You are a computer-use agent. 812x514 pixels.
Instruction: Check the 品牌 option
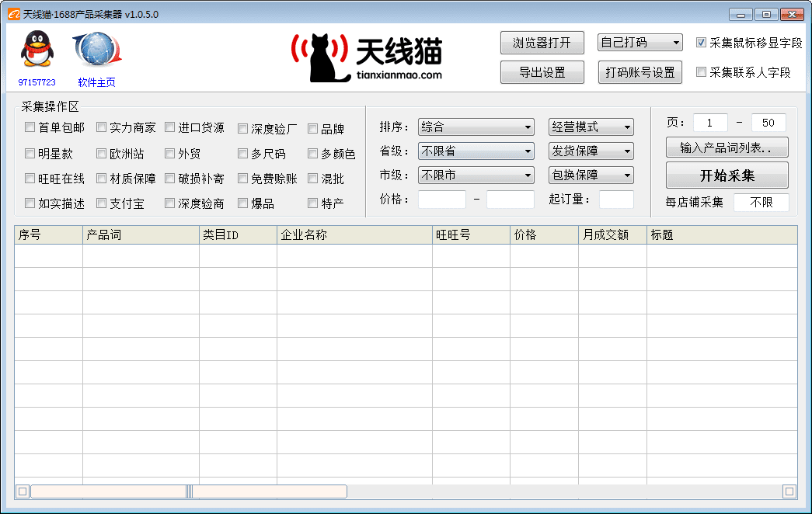[x=313, y=128]
